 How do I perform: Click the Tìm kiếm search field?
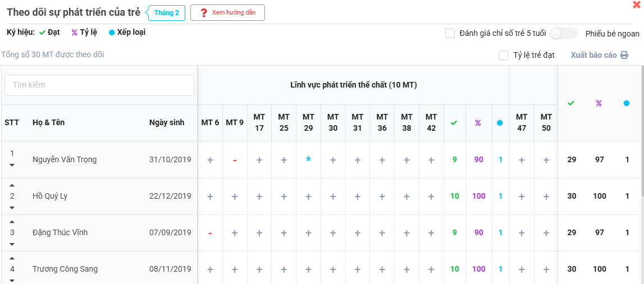99,85
